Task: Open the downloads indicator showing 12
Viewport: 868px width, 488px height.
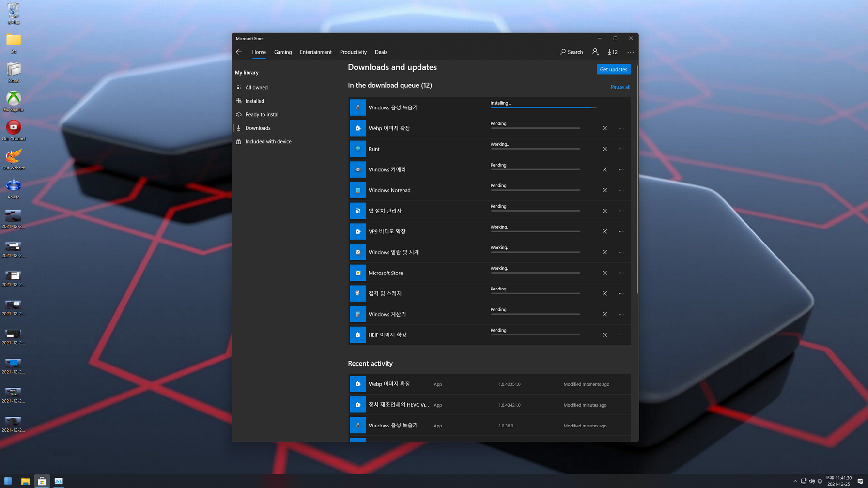Action: tap(612, 52)
